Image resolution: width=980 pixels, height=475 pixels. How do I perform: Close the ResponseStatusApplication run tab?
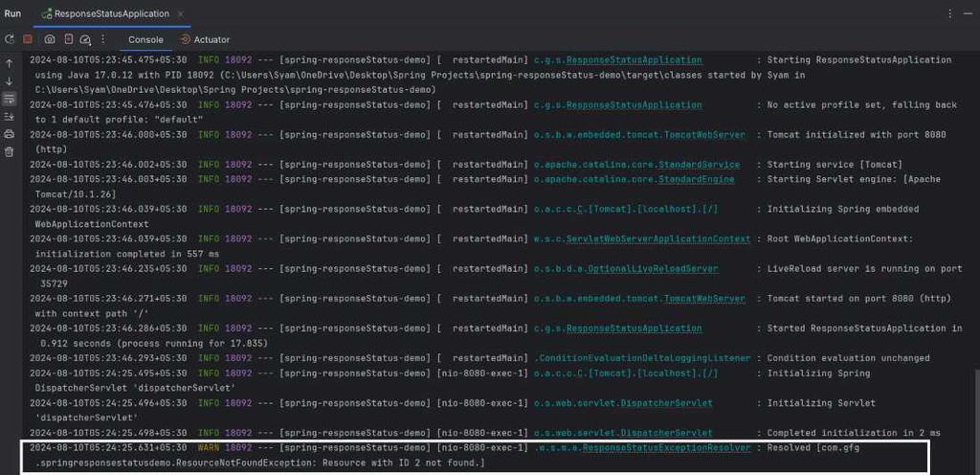(181, 13)
